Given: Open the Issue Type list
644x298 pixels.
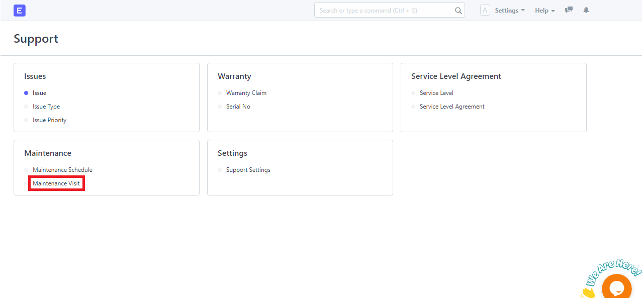Looking at the screenshot, I should pos(46,107).
